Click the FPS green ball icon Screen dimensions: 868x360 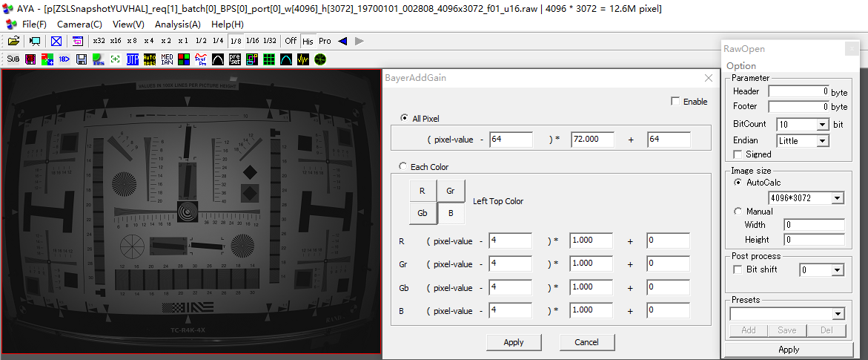[99, 59]
